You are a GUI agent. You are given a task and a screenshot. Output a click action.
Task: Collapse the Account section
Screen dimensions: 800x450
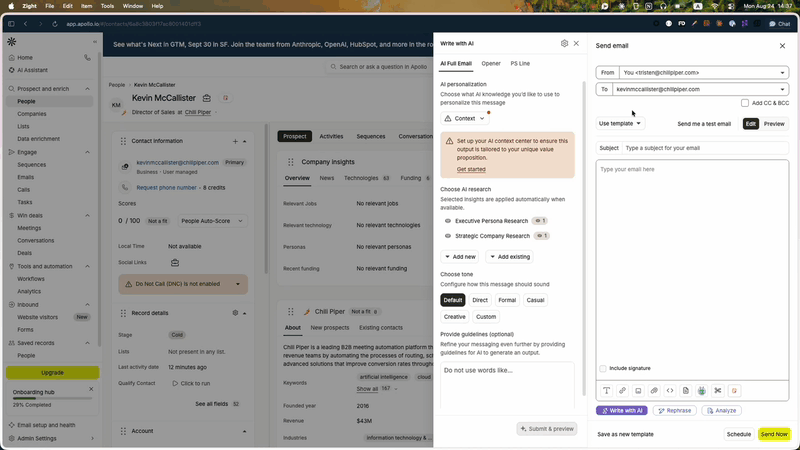(244, 431)
